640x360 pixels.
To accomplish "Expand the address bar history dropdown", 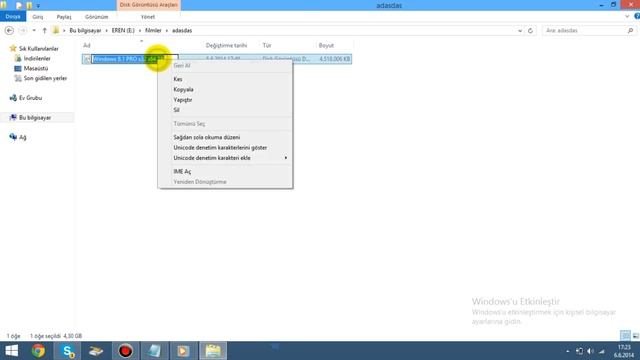I will tap(520, 31).
